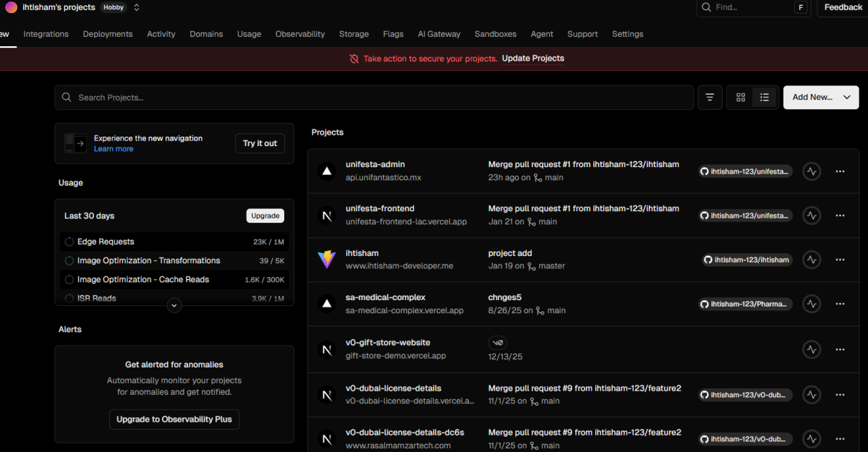Viewport: 868px width, 452px height.
Task: Open activity graph icon for unifesta-admin
Action: (812, 171)
